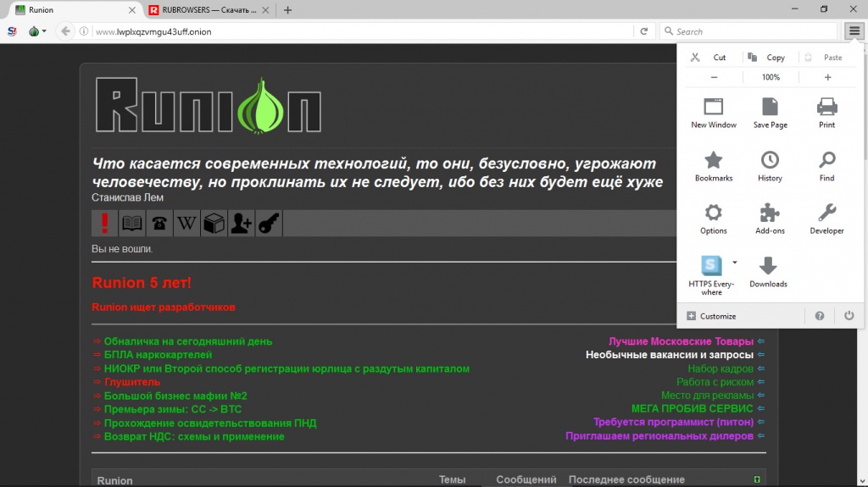Open Find in page tool

click(x=826, y=165)
